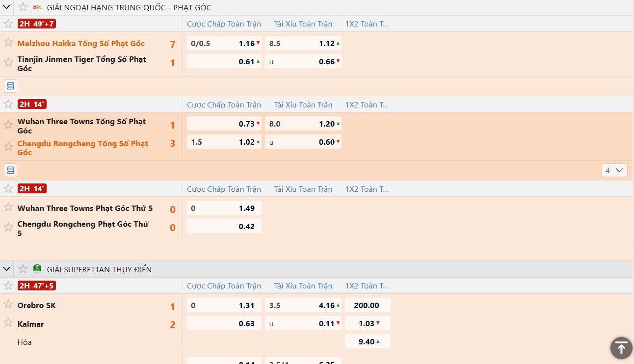Open stats icon below Meizhou Hakka match
The width and height of the screenshot is (634, 364).
(11, 86)
